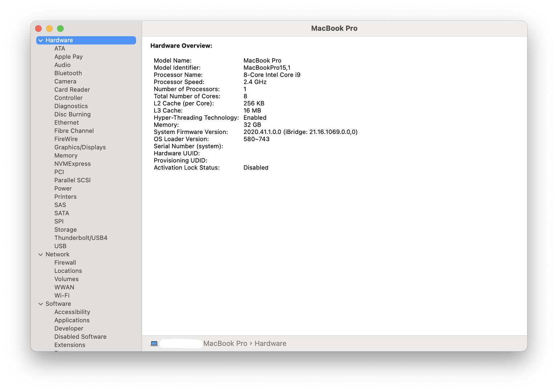558x392 pixels.
Task: Select Applications under Software
Action: click(x=72, y=320)
